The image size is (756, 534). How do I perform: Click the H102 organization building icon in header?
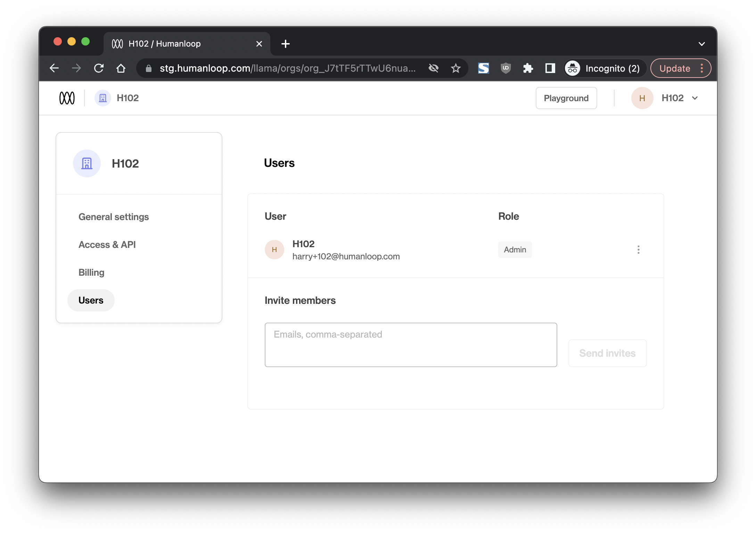103,98
